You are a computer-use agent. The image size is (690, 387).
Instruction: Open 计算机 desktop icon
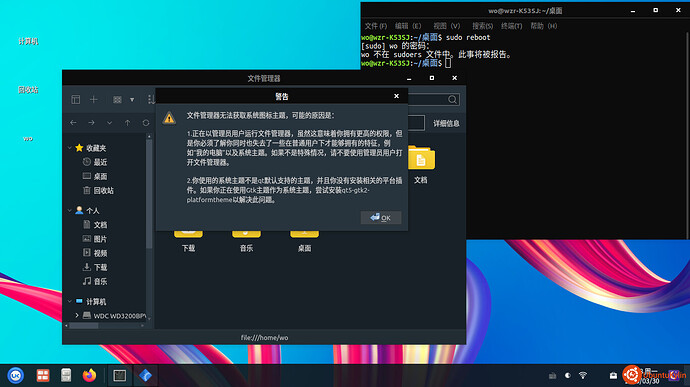pyautogui.click(x=28, y=41)
